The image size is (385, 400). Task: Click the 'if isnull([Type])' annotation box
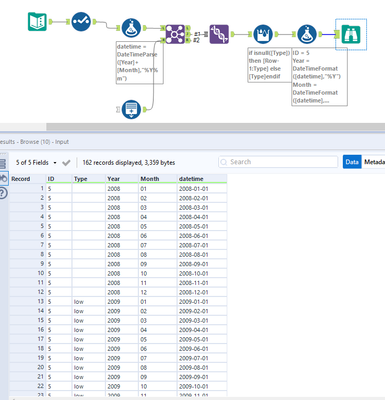coord(269,65)
